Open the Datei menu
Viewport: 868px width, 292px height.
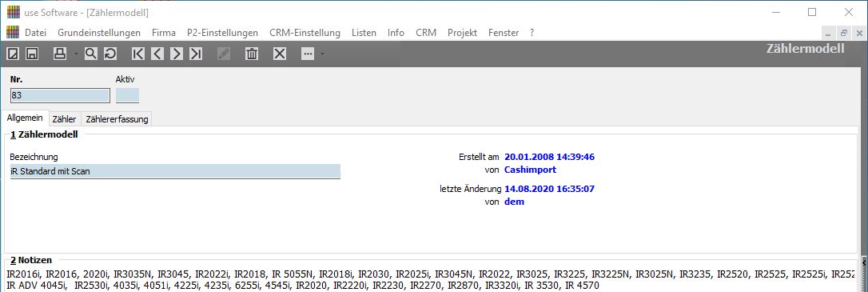(35, 33)
